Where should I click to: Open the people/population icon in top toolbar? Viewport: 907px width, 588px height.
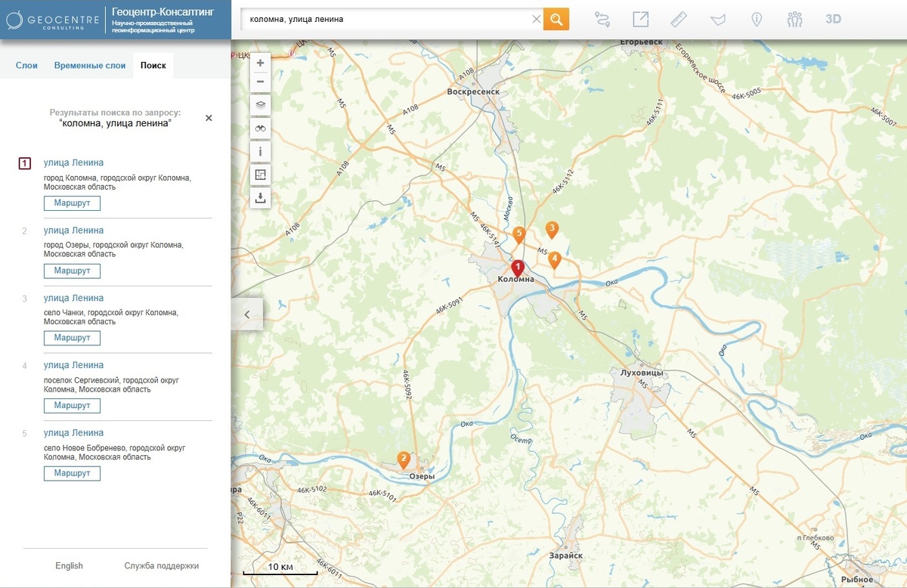coord(794,20)
